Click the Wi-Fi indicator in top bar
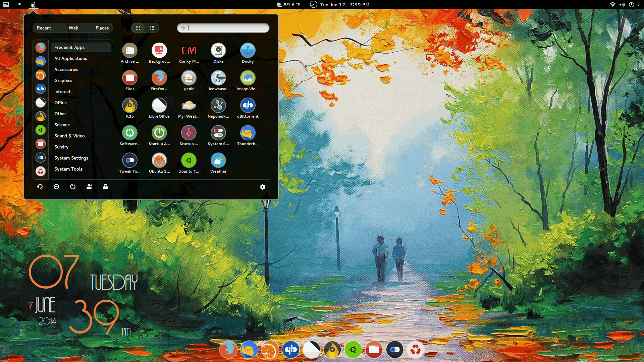 [612, 5]
